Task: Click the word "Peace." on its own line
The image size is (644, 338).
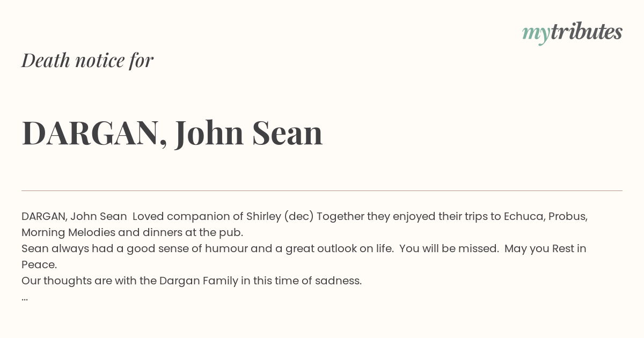Action: [39, 264]
